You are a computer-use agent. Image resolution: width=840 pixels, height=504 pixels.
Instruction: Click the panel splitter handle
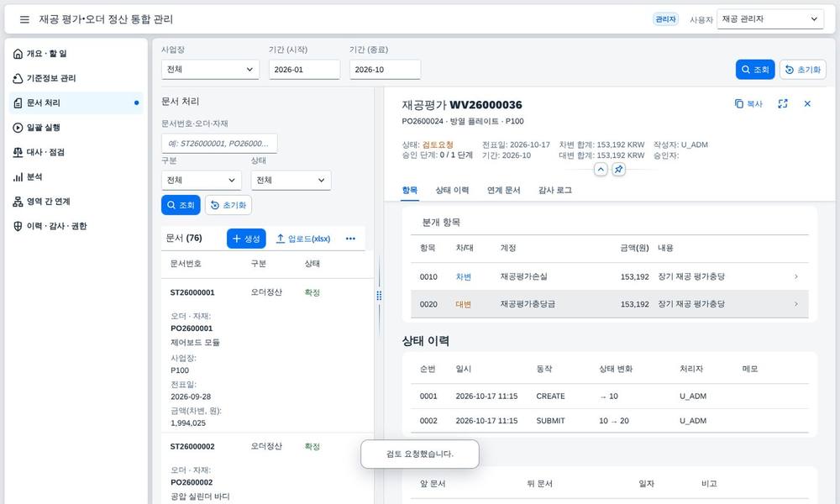(x=380, y=296)
